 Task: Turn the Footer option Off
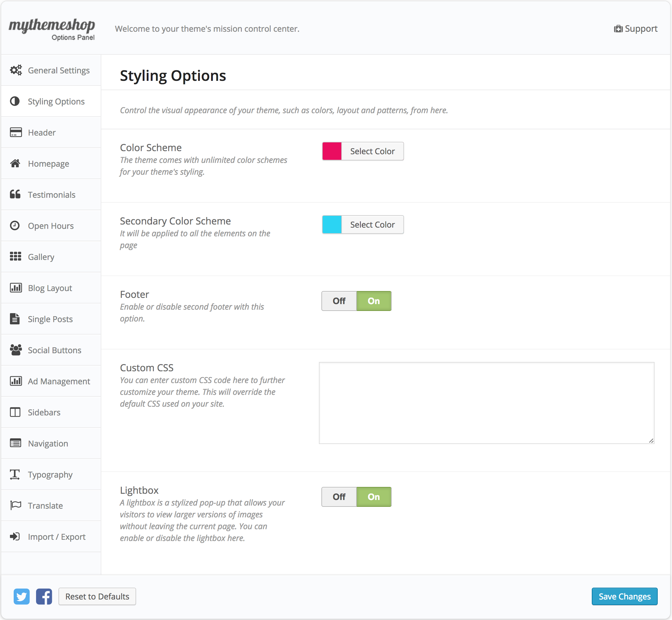[339, 301]
